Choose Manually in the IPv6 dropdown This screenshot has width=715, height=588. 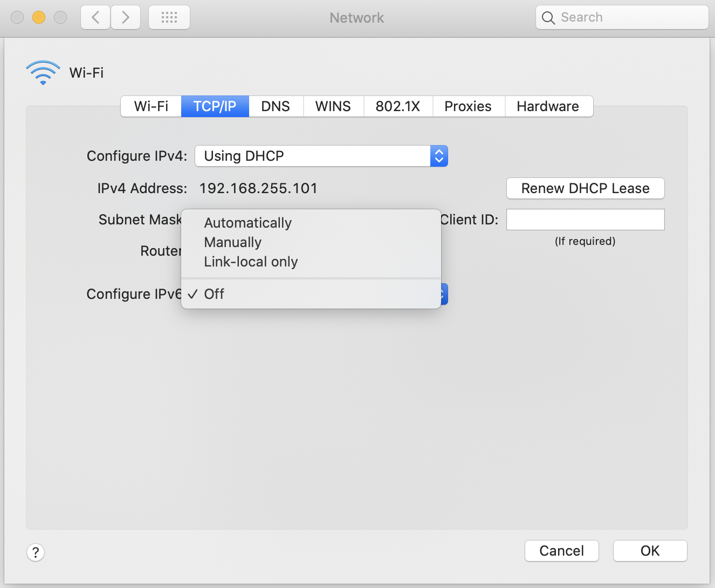(232, 242)
